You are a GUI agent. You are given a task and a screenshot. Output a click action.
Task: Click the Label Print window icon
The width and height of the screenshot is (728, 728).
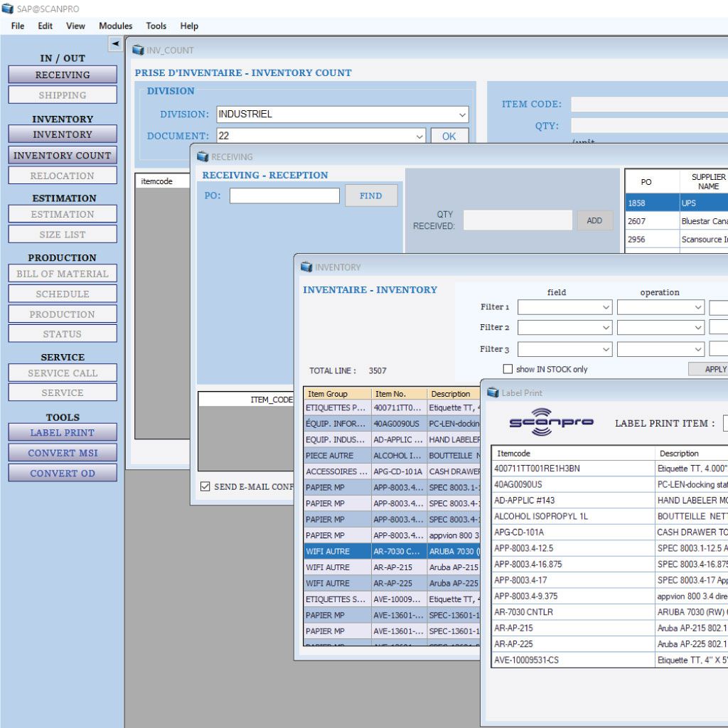(493, 392)
